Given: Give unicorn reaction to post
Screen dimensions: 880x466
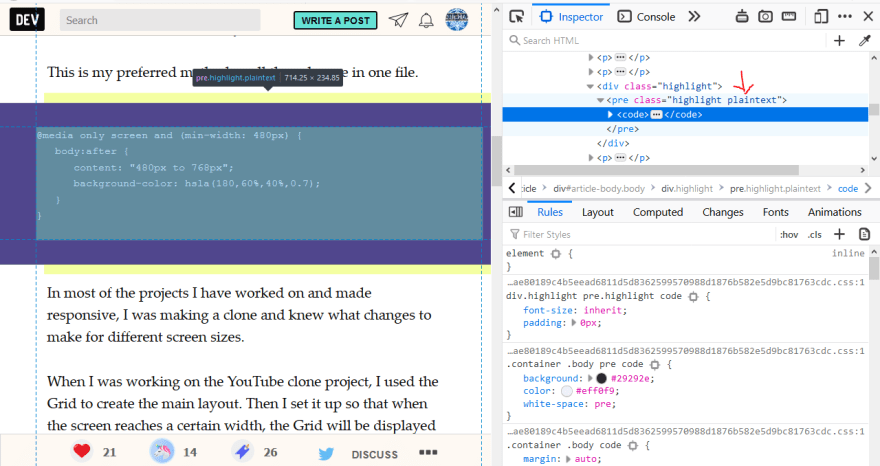Looking at the screenshot, I should point(162,451).
